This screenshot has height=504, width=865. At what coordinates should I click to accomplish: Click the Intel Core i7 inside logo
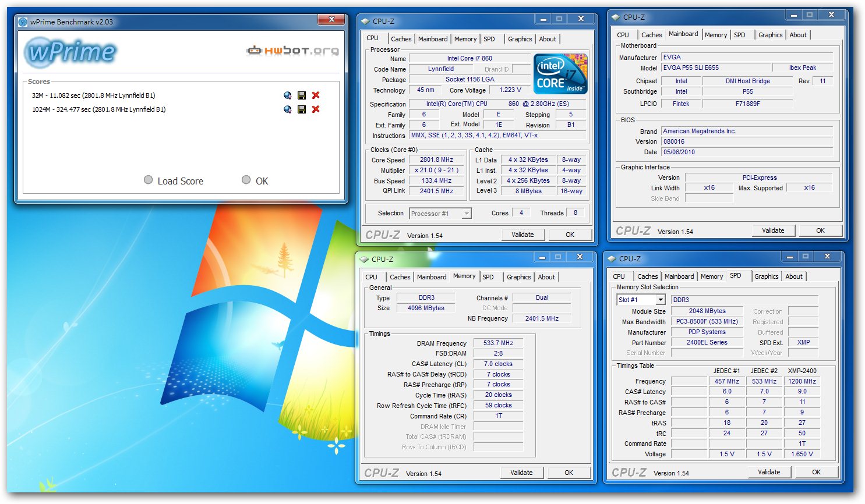560,74
